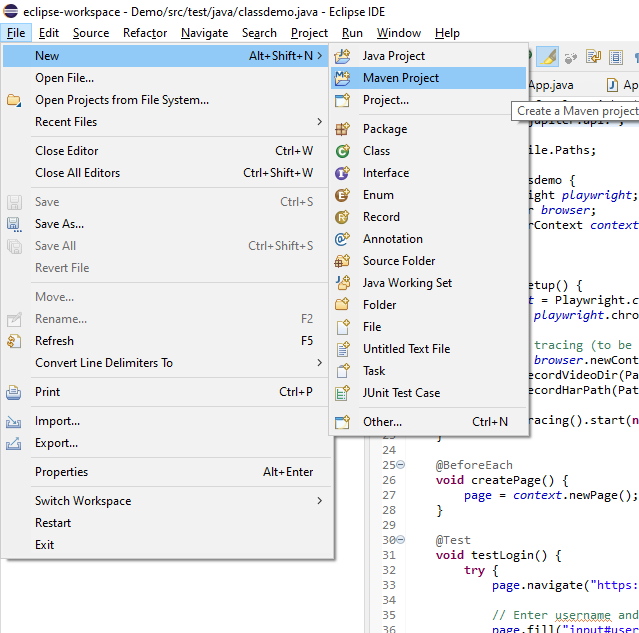The height and width of the screenshot is (633, 639).
Task: Click 'void createPage()' line in editor
Action: coord(502,480)
